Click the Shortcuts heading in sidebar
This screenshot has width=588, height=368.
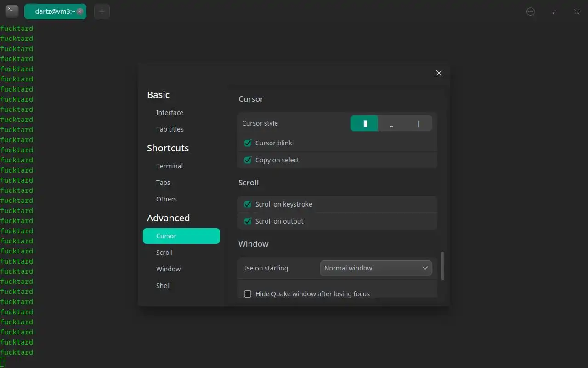(x=168, y=148)
